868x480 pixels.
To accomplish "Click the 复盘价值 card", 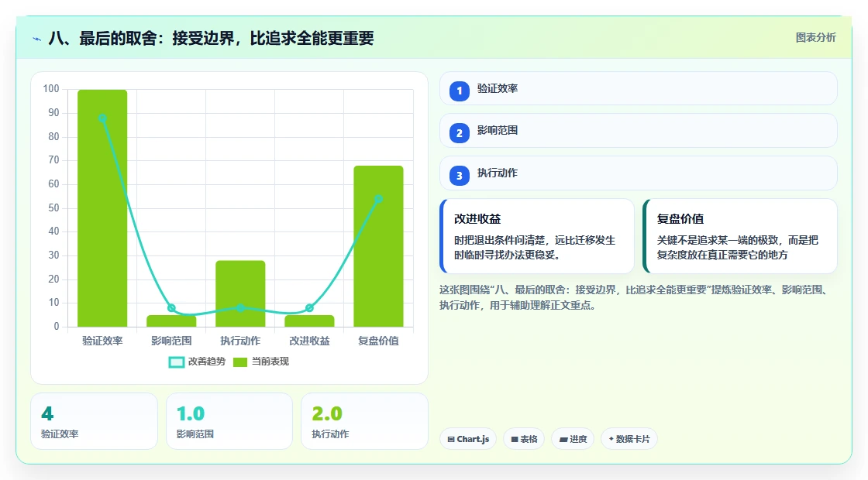I will click(739, 236).
